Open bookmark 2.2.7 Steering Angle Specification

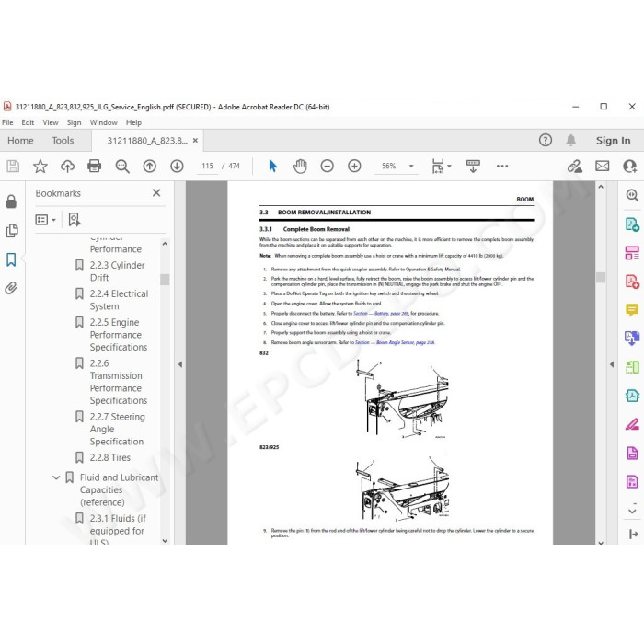pyautogui.click(x=117, y=430)
